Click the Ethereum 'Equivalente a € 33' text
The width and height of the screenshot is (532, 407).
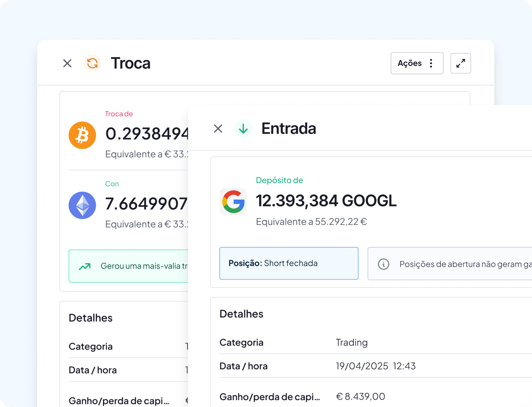147,224
